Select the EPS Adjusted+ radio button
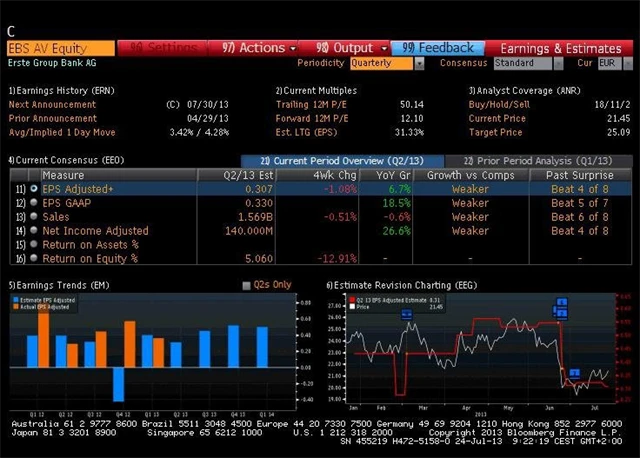The height and width of the screenshot is (458, 640). coord(34,188)
